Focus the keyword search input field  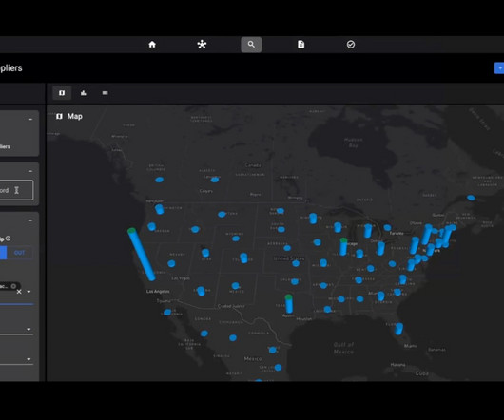point(16,190)
